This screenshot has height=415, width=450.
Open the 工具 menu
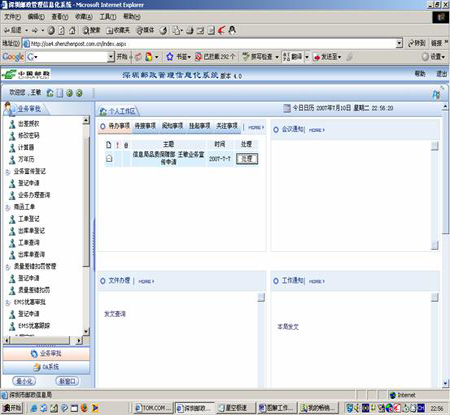click(x=108, y=16)
